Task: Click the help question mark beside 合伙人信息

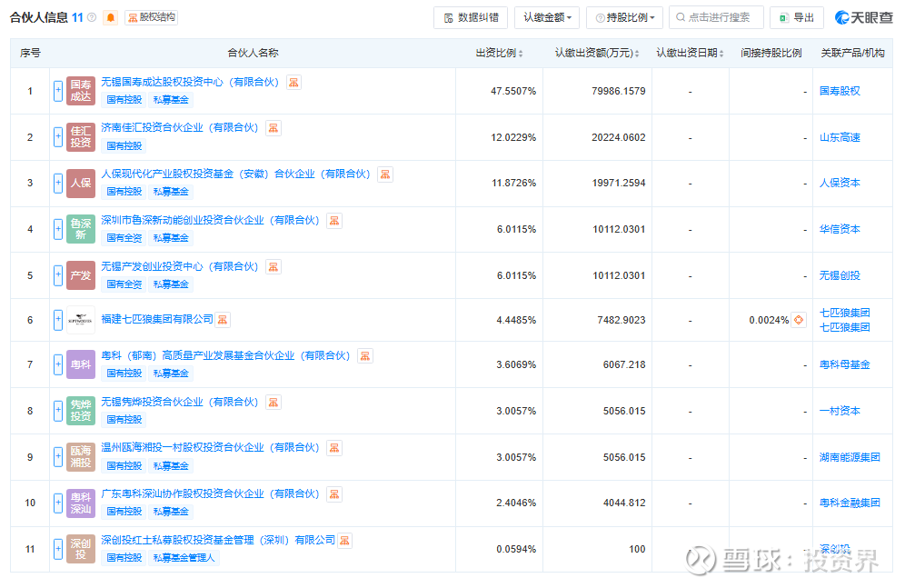Action: click(x=92, y=17)
